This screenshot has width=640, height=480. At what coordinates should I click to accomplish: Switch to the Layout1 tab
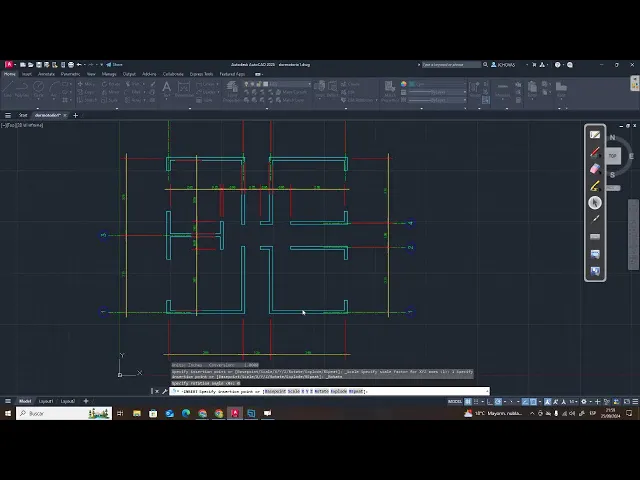46,401
